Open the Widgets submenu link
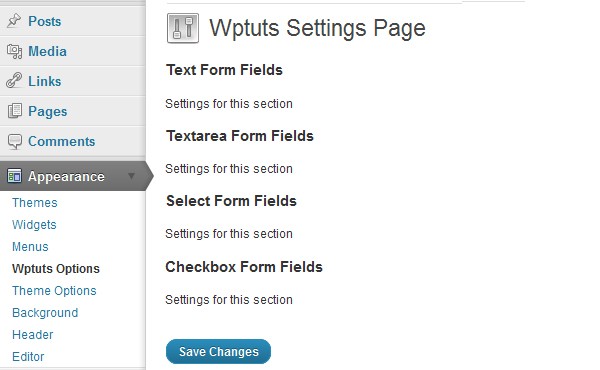The width and height of the screenshot is (600, 370). (x=34, y=225)
